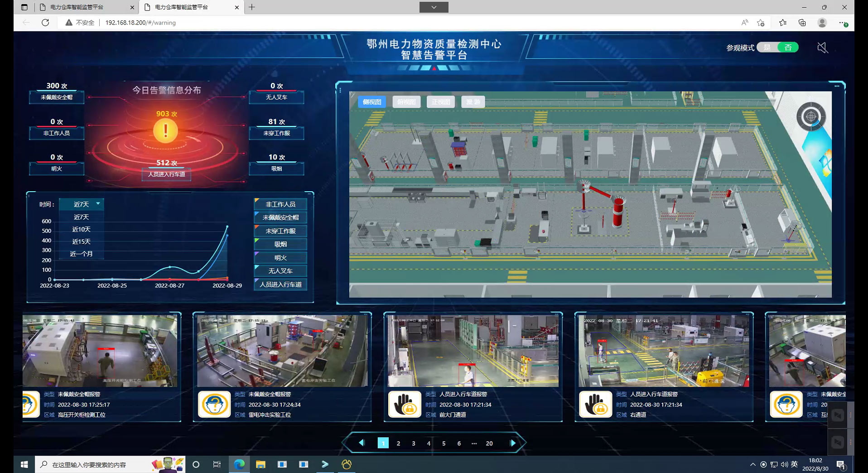The height and width of the screenshot is (473, 868).
Task: Toggle 人员进入行车道 series in chart legend
Action: (280, 285)
